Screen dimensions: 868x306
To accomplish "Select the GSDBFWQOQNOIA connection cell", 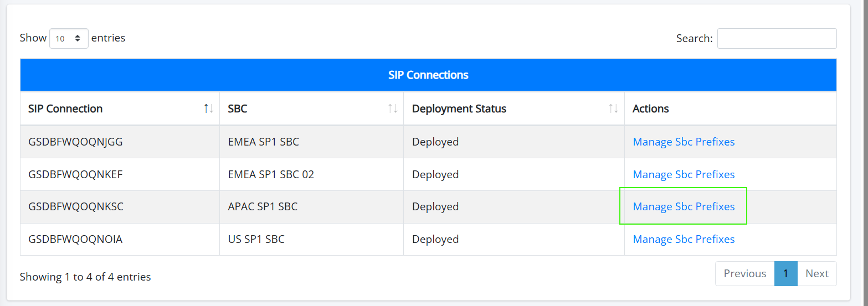I will click(120, 239).
